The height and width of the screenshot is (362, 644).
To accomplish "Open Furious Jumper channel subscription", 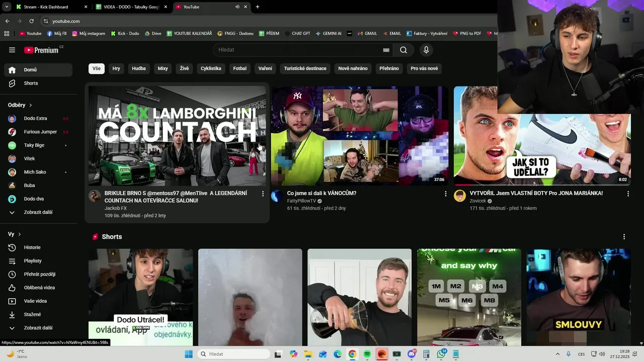I will point(38,132).
